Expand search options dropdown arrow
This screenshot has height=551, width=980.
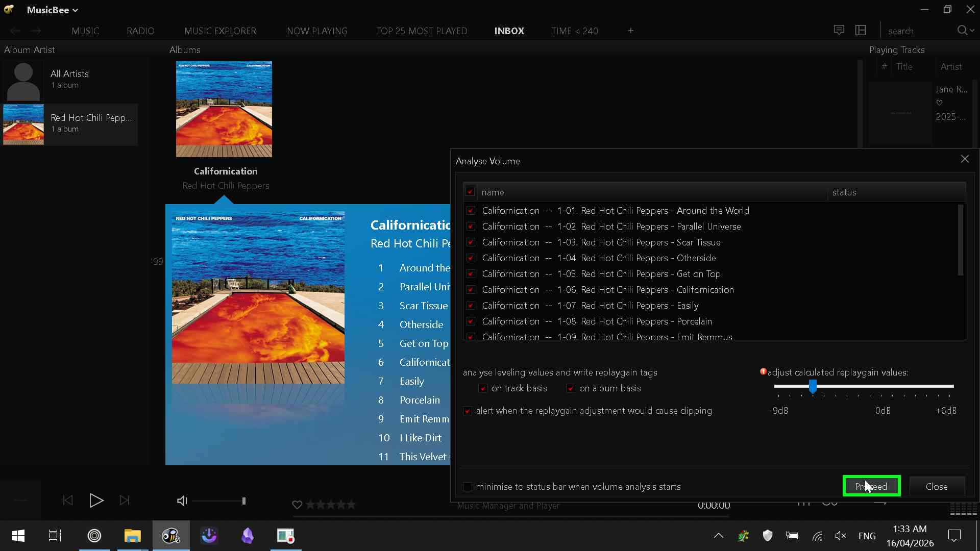972,31
